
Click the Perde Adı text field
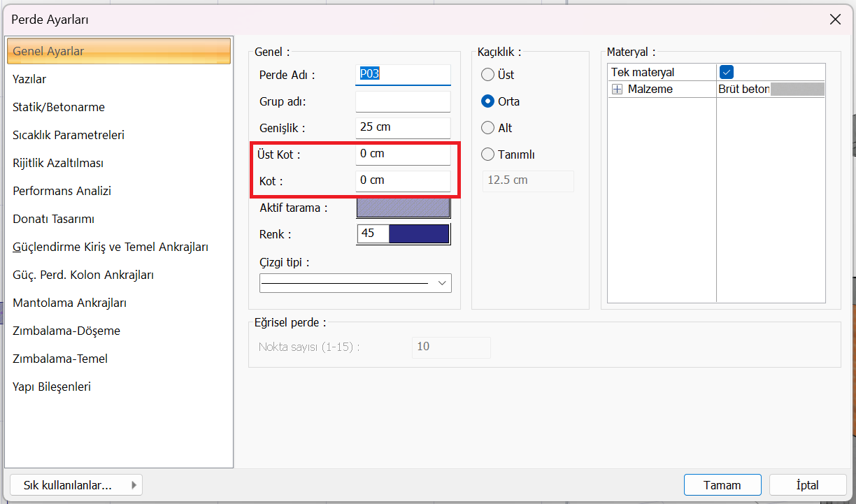click(403, 74)
